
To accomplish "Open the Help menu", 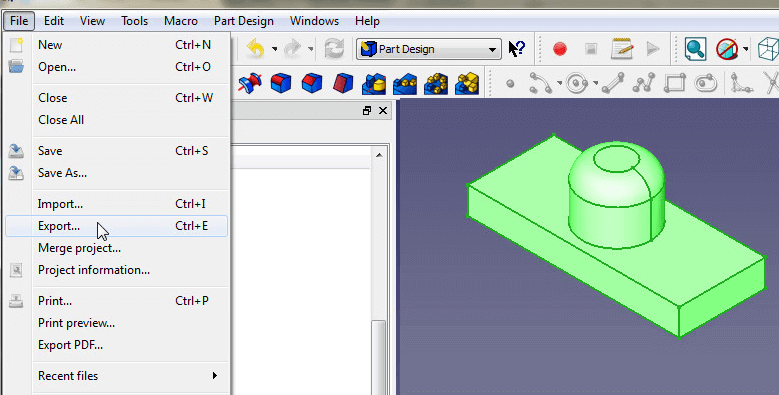I will [367, 21].
